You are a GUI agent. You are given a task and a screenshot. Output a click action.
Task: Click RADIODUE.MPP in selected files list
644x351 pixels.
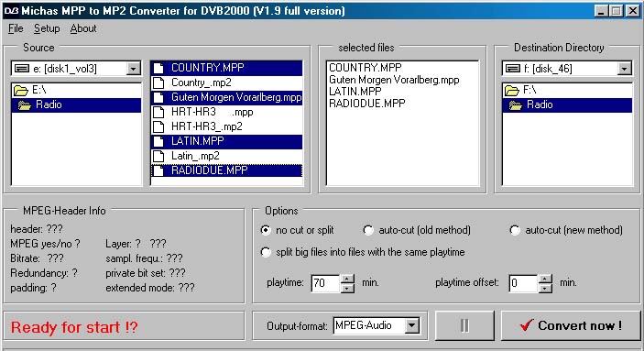point(366,104)
